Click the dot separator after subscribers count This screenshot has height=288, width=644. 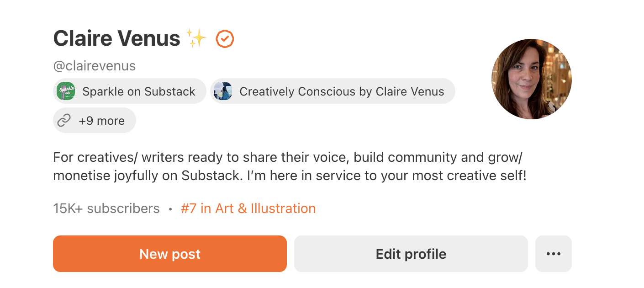point(170,209)
